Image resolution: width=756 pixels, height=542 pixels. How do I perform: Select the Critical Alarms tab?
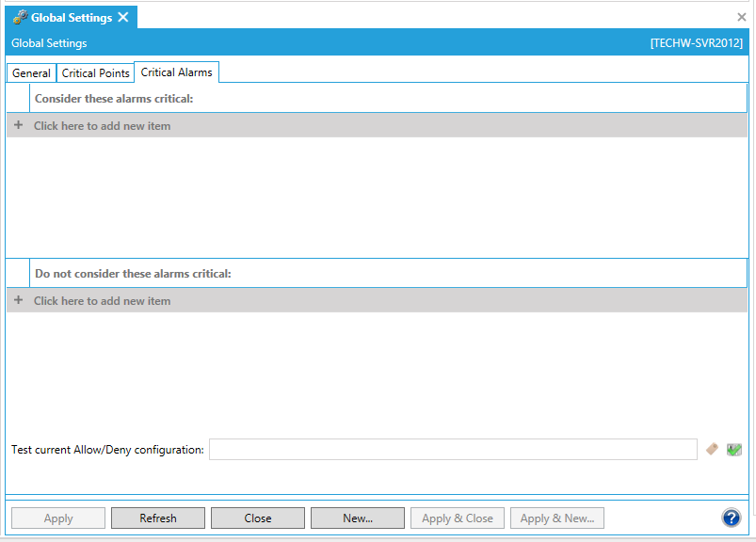pos(177,72)
